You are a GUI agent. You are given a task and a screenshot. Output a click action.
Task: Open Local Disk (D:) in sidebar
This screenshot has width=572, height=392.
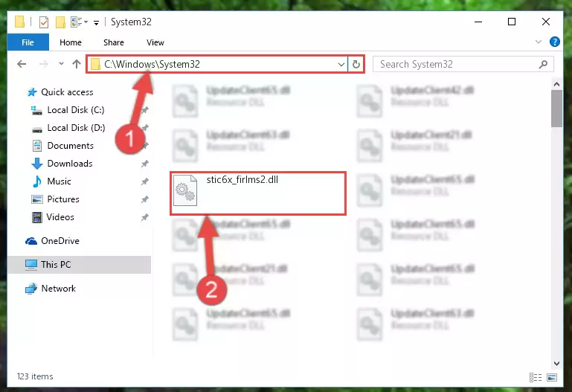(x=76, y=128)
